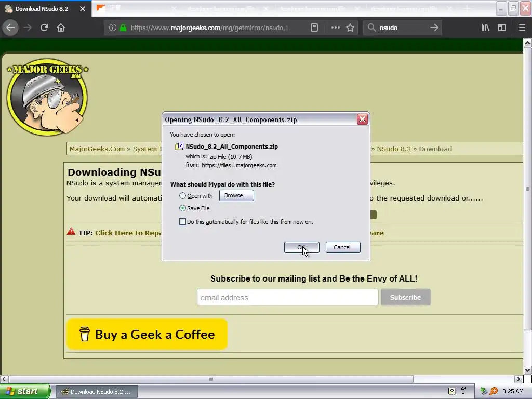532x399 pixels.
Task: Click the address bar URL field
Action: pyautogui.click(x=210, y=28)
